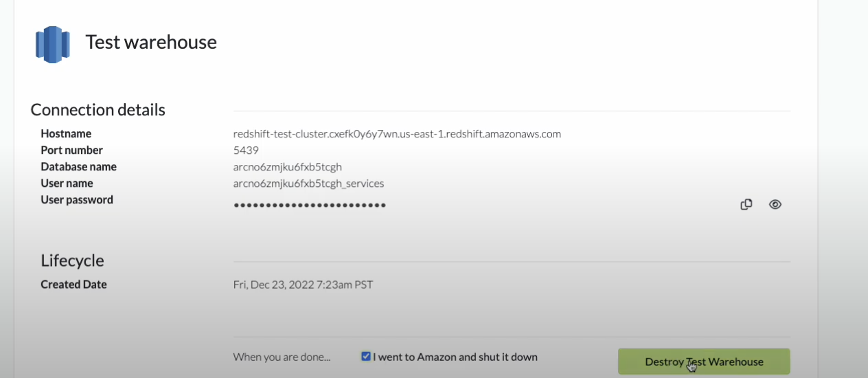Click the user name ending in _services
The image size is (868, 378).
click(x=308, y=184)
